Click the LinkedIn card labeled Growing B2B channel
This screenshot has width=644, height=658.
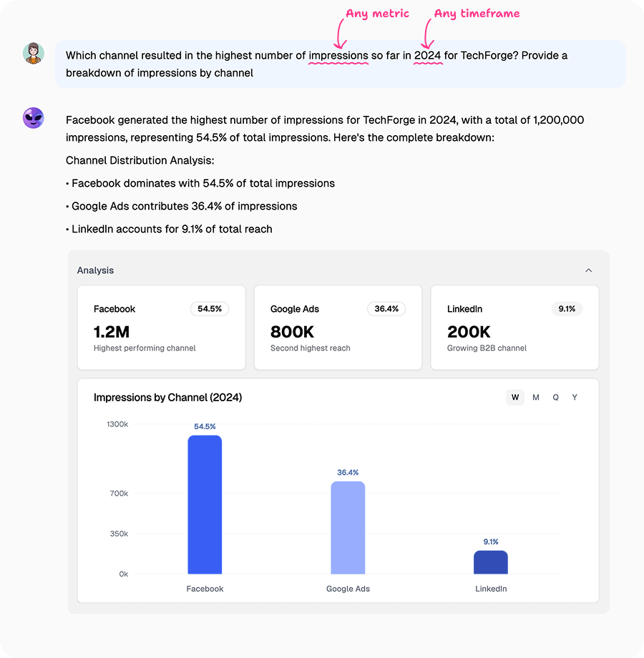point(514,328)
